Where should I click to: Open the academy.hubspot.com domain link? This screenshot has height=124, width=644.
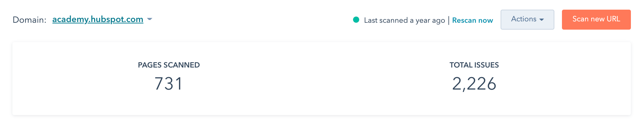(98, 19)
